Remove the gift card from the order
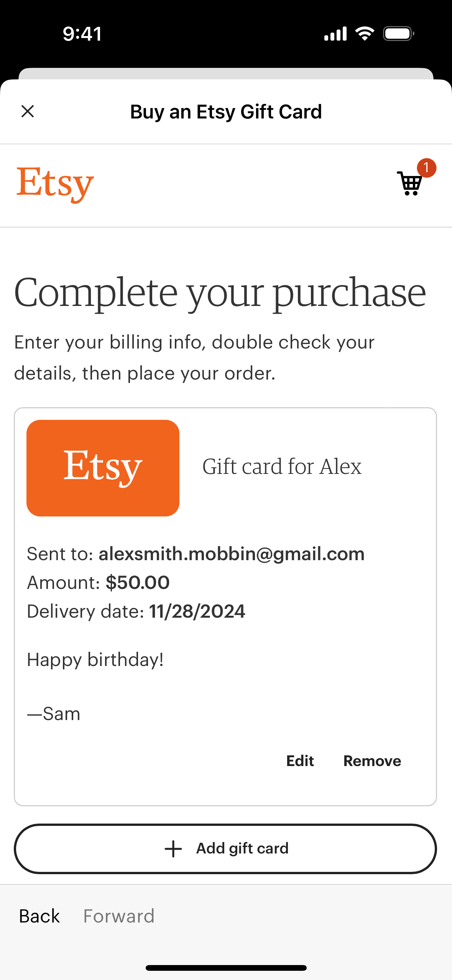This screenshot has width=452, height=980. click(x=372, y=761)
